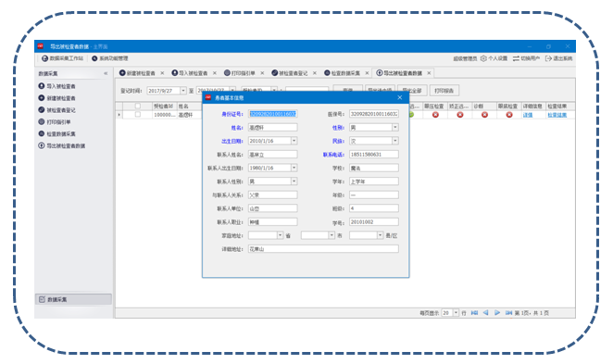The width and height of the screenshot is (613, 364).
Task: Close the 导出被检查者数据 tab
Action: point(429,73)
